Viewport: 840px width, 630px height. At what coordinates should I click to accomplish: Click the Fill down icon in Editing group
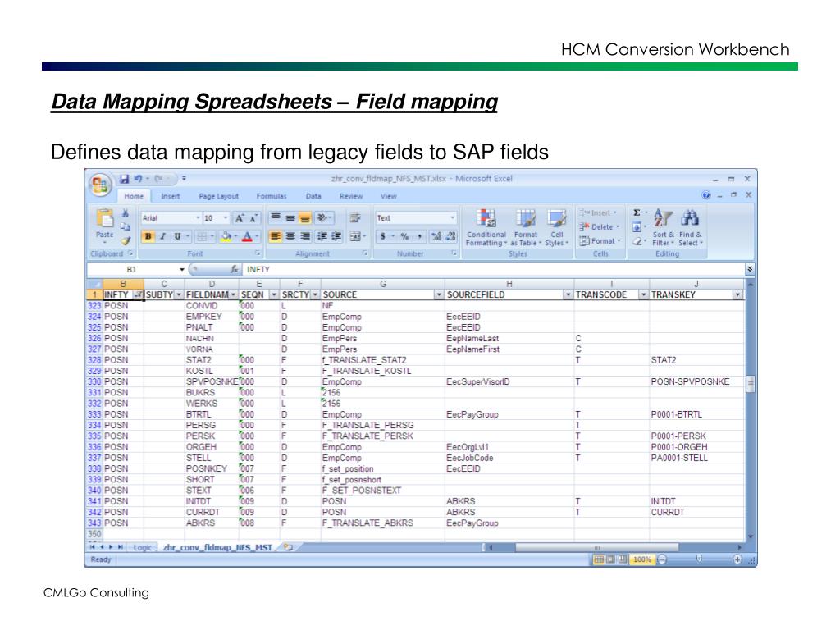(x=637, y=227)
